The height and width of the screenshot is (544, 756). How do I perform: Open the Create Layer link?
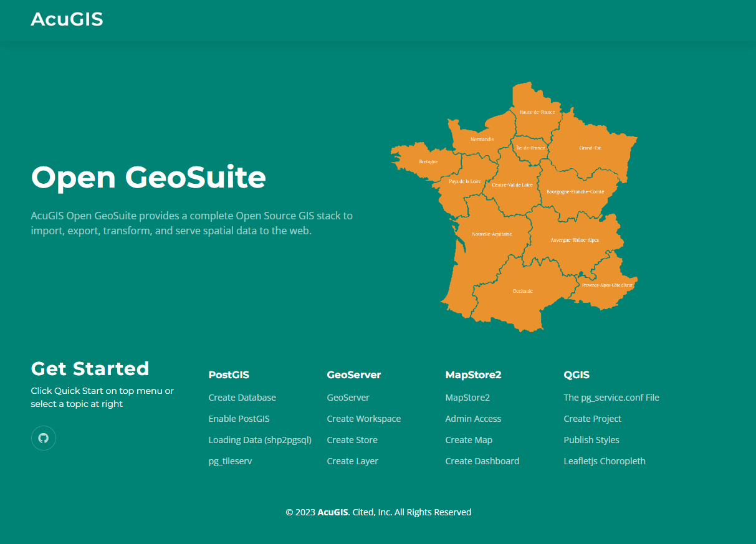pyautogui.click(x=353, y=461)
